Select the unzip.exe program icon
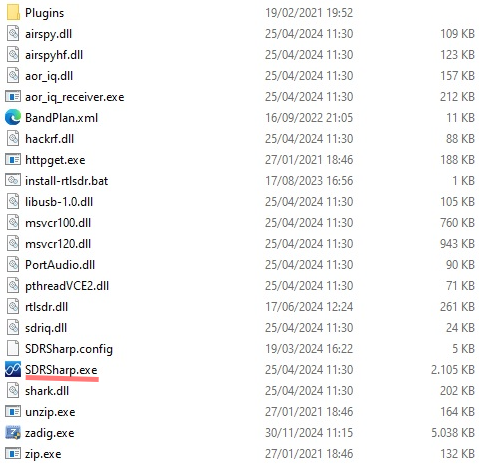The image size is (480, 467). [13, 412]
